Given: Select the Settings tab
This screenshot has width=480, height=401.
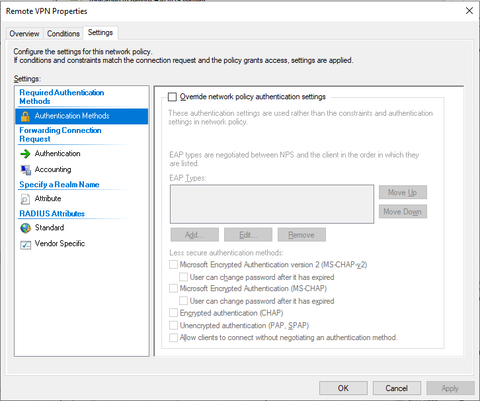Looking at the screenshot, I should [100, 33].
